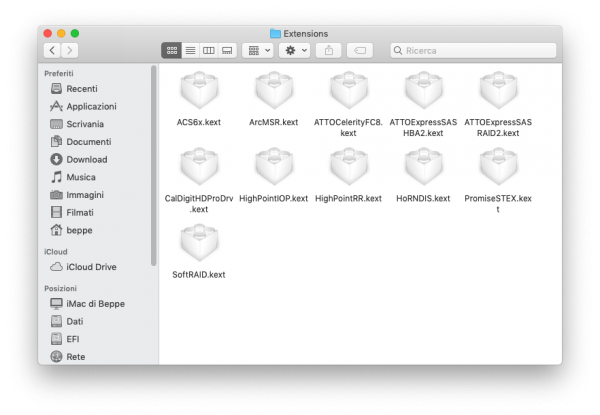The width and height of the screenshot is (600, 415).
Task: Open the gear action menu
Action: coord(294,50)
